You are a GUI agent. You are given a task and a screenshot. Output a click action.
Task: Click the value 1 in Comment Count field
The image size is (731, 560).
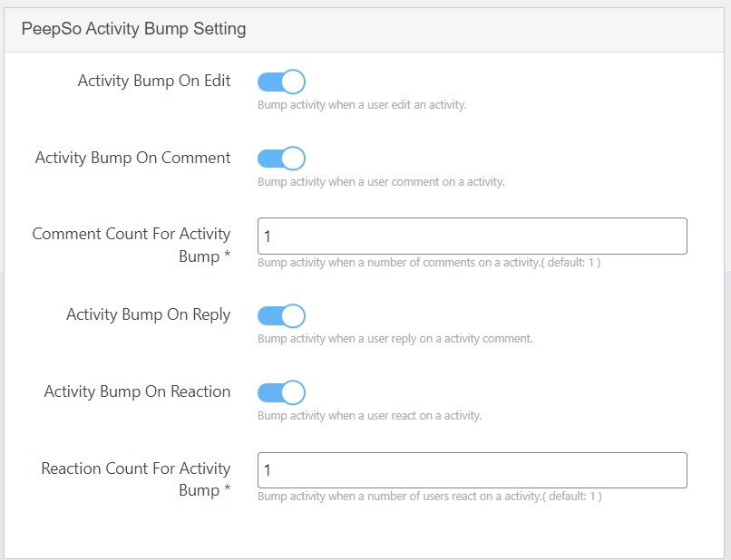268,236
